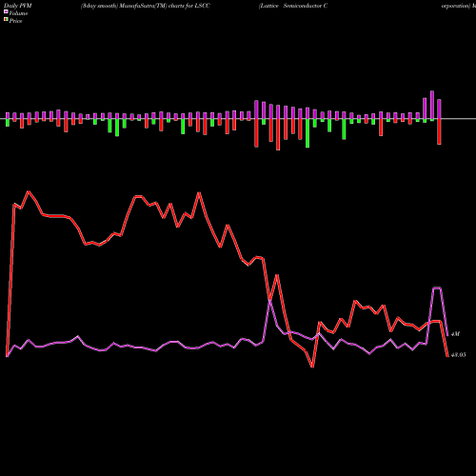Screen dimensions: 476x476
Task: Click the 48.05 price value label
Action: [x=459, y=355]
